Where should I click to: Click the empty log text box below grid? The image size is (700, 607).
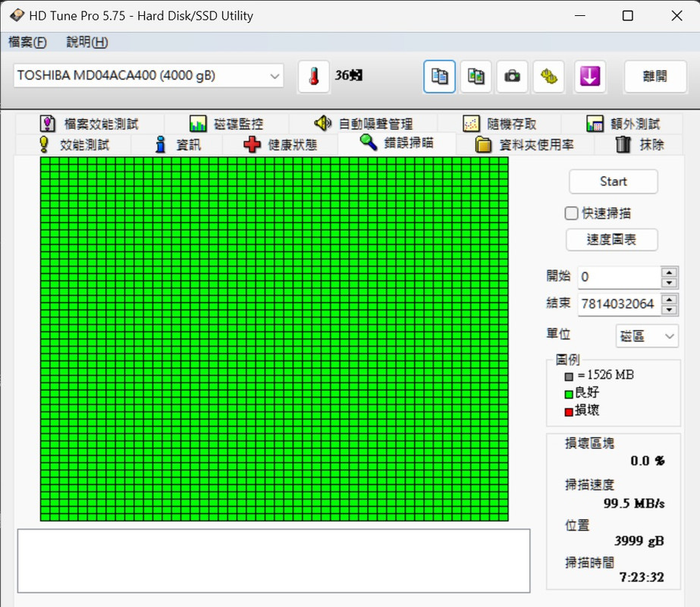point(274,561)
